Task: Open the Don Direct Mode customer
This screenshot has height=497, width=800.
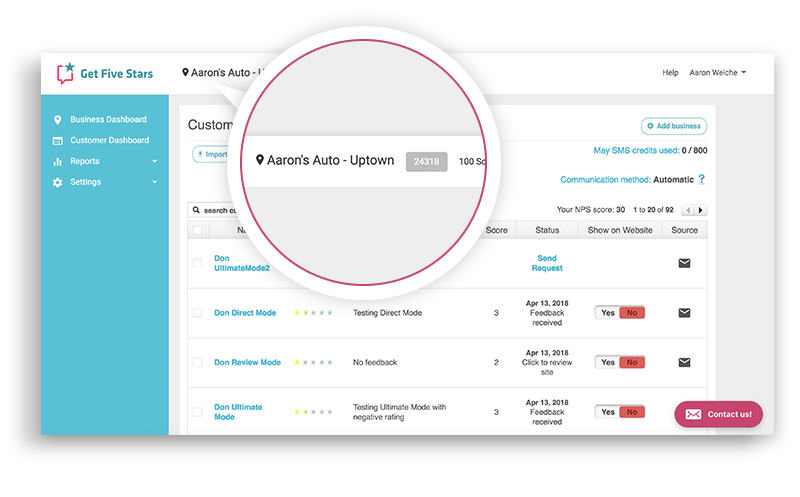Action: click(x=245, y=313)
